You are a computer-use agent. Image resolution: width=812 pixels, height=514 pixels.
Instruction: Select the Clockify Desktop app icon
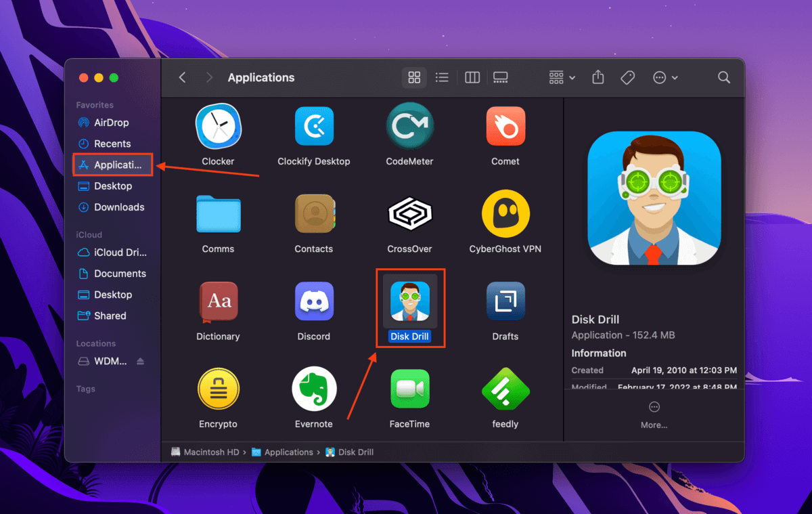[x=314, y=127]
